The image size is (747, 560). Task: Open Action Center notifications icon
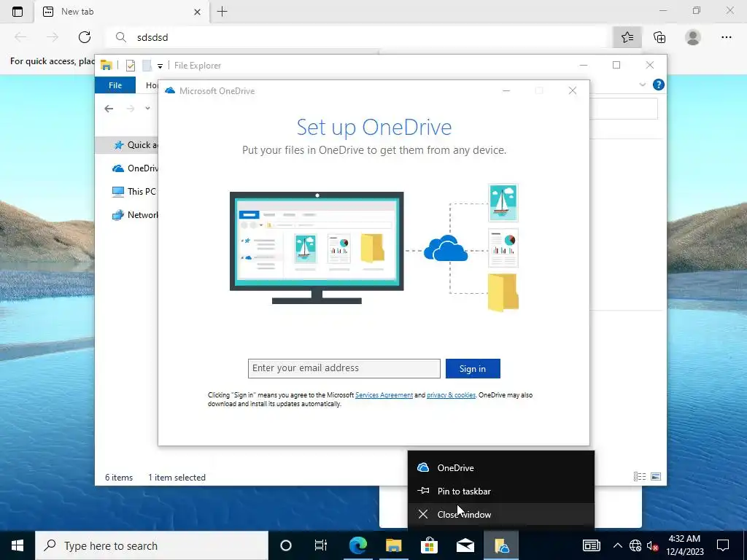pos(723,545)
